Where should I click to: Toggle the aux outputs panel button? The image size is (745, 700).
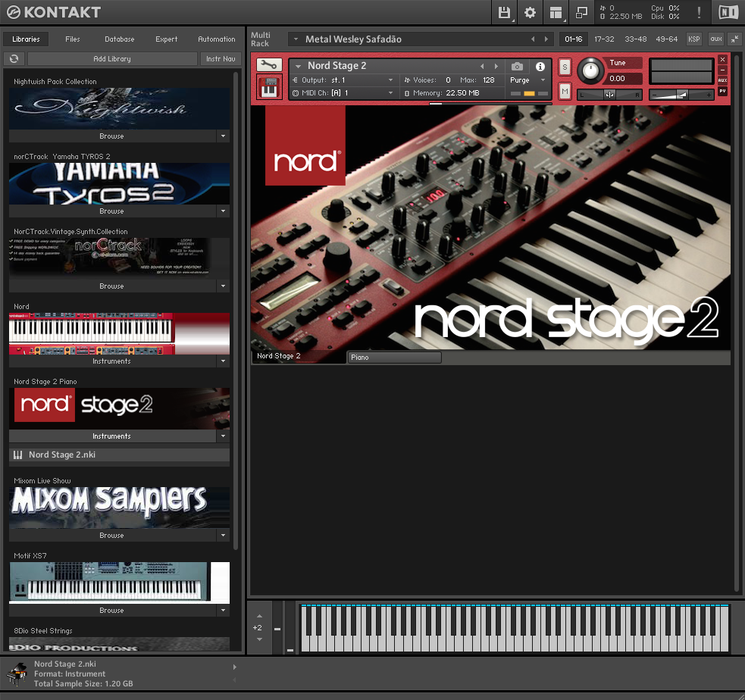click(715, 39)
